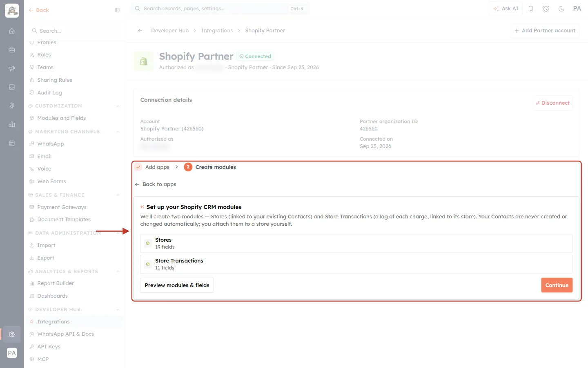Select the settings gear in the left rail
588x368 pixels.
point(12,334)
